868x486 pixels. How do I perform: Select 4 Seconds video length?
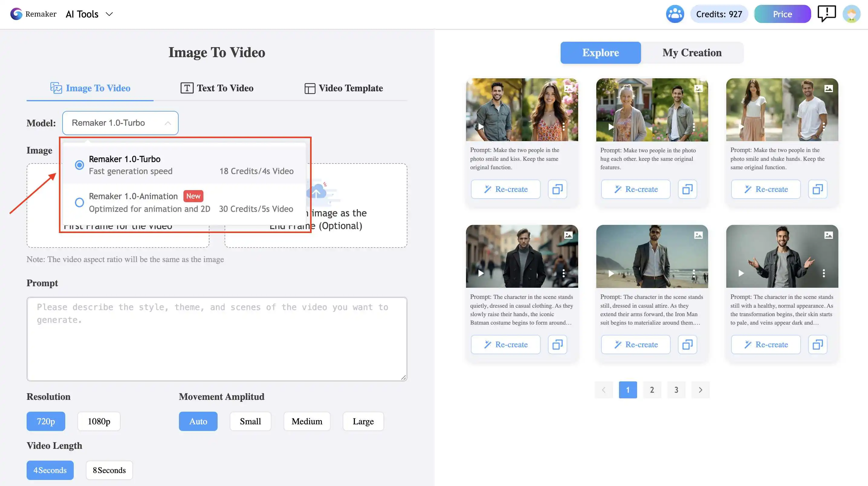(x=50, y=470)
